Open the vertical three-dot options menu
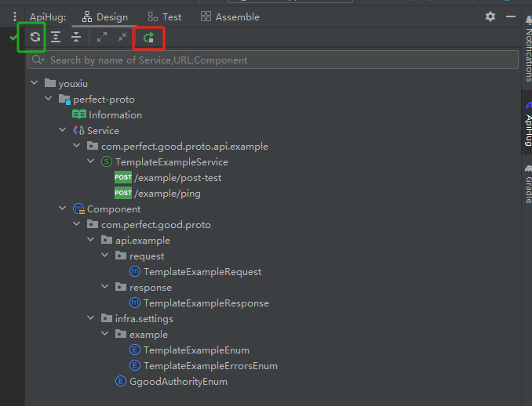This screenshot has width=532, height=406. (x=15, y=16)
